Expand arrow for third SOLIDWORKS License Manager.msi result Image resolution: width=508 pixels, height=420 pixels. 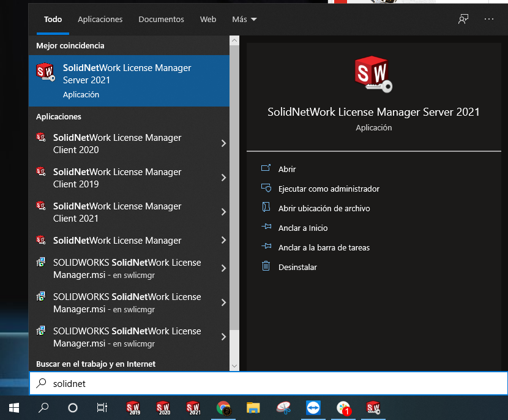(223, 337)
